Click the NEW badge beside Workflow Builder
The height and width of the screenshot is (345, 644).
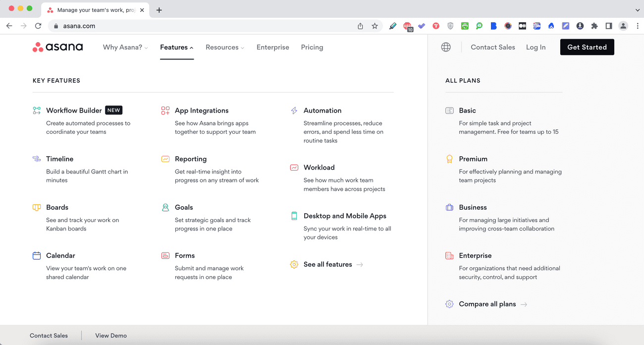coord(114,111)
